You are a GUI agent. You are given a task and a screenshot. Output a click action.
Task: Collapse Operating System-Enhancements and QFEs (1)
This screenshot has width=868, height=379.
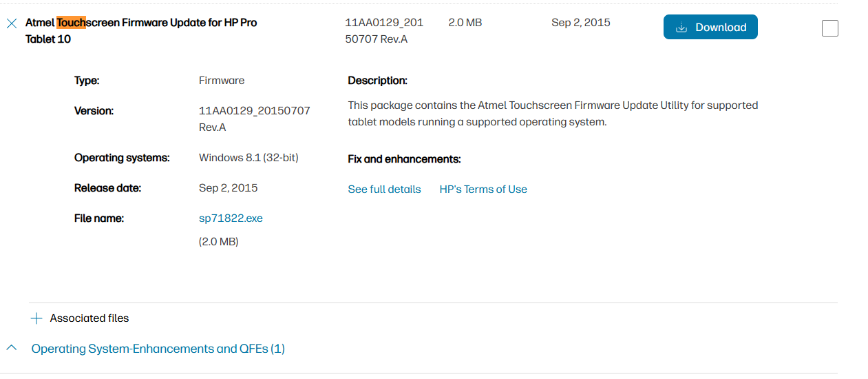(158, 349)
